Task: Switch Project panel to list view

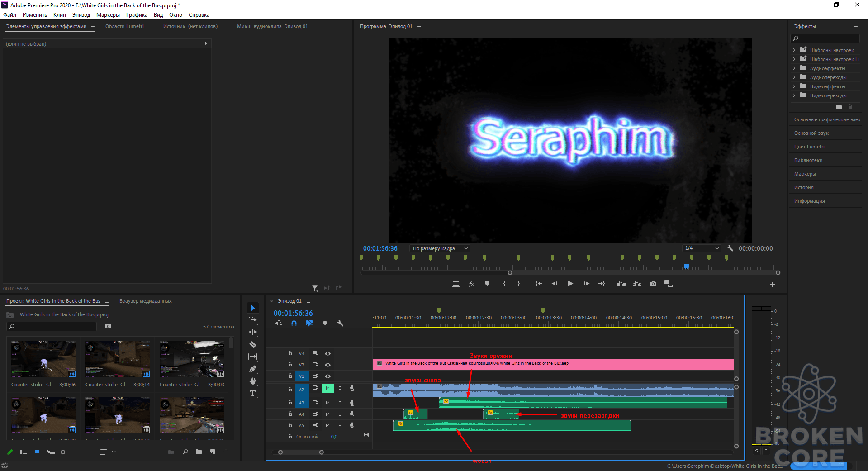Action: pos(24,452)
